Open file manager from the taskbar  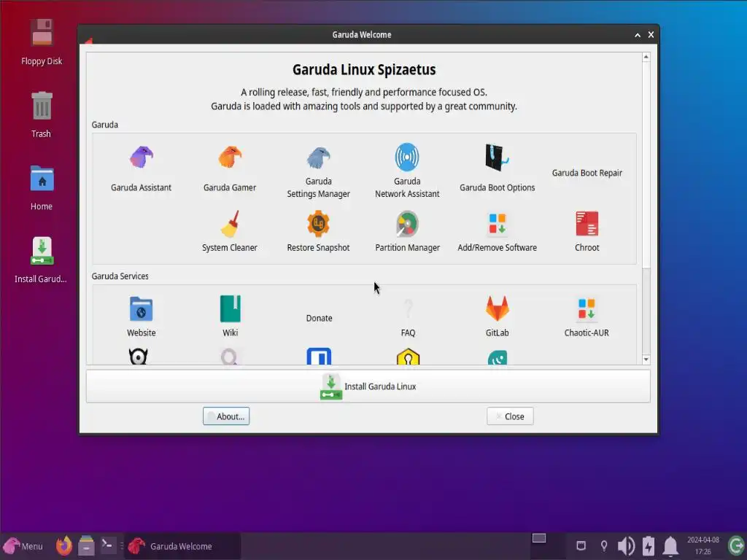coord(86,545)
